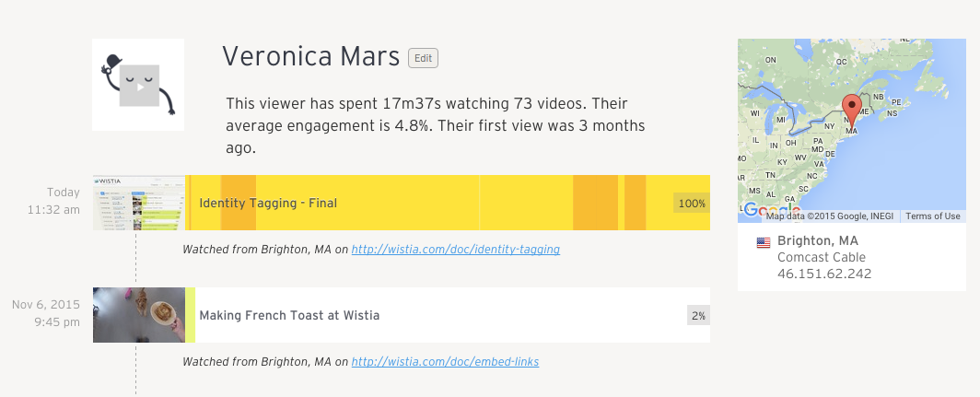
Task: Click the Making French Toast video thumbnail
Action: 139,315
